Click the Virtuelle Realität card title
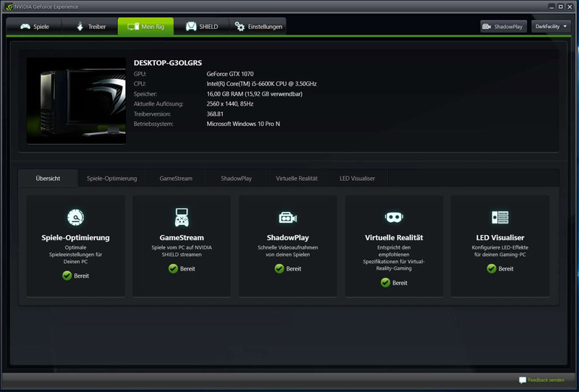Image resolution: width=579 pixels, height=392 pixels. click(394, 238)
